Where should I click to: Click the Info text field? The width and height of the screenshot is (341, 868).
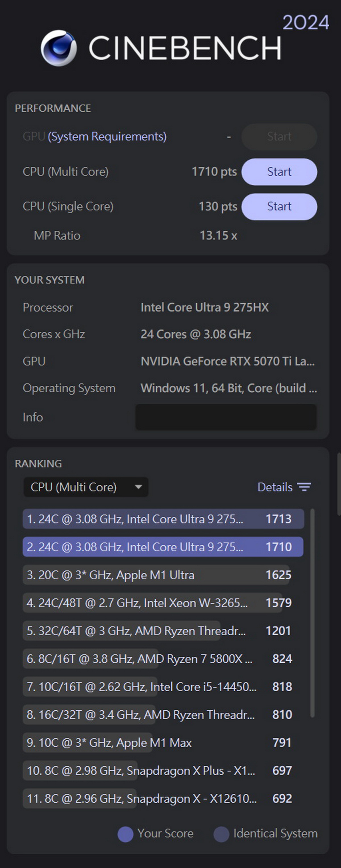pos(226,417)
